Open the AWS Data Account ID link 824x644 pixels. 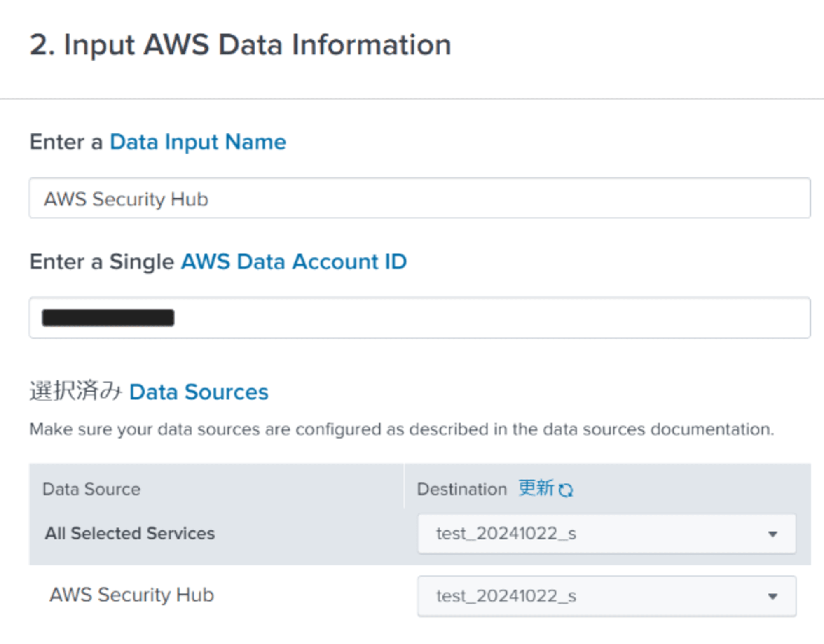point(294,262)
